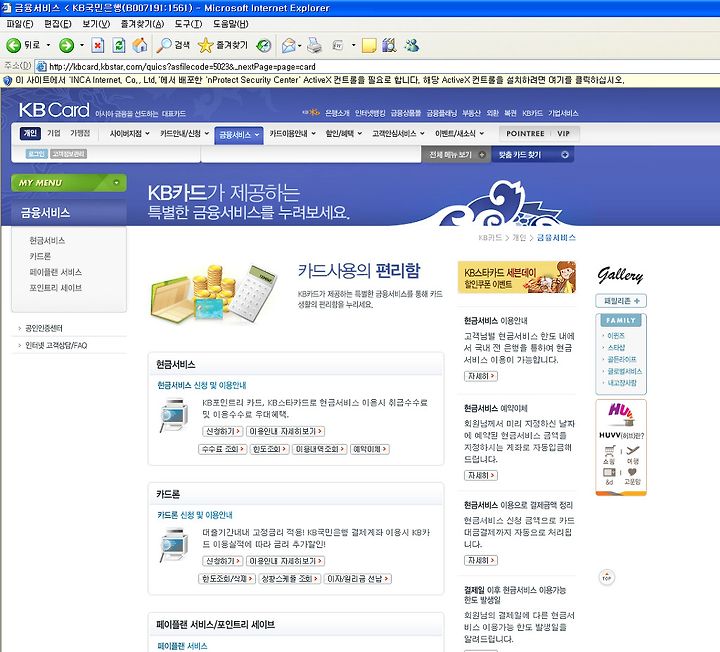Click the Print icon

coord(315,45)
